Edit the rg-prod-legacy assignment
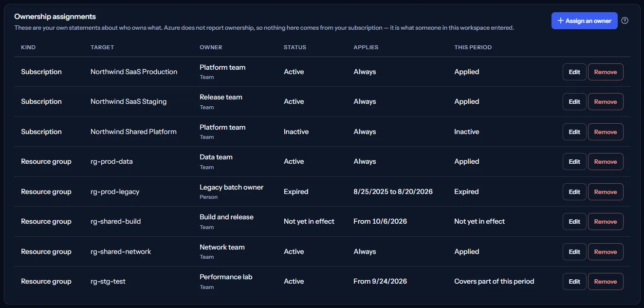644x308 pixels. click(x=574, y=192)
